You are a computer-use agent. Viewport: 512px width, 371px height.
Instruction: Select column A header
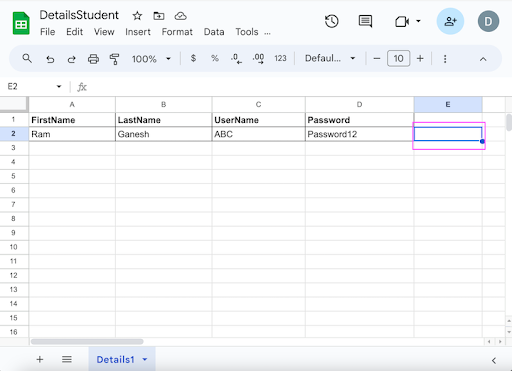(72, 105)
